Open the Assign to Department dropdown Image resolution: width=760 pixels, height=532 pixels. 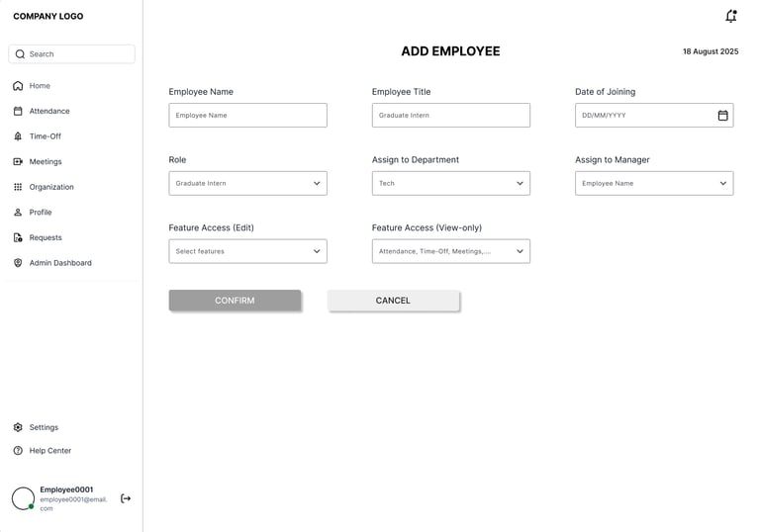pos(450,183)
